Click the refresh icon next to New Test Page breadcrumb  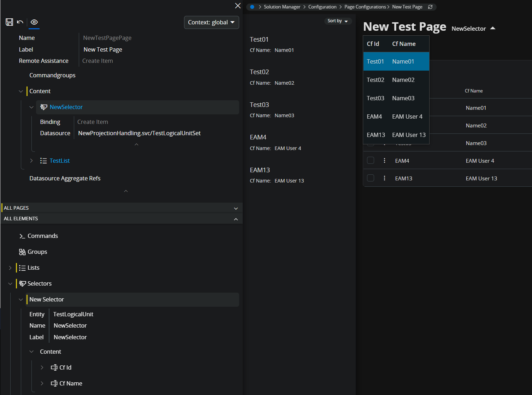coord(430,7)
